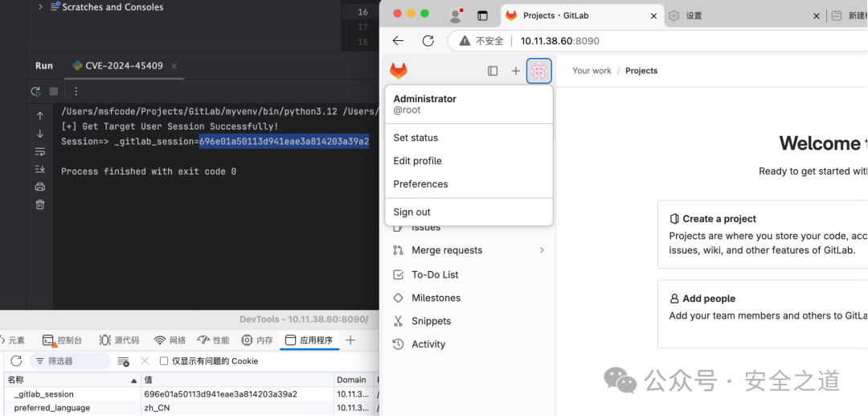Click the clear-all-cookies icon in DevTools
The height and width of the screenshot is (416, 868).
pos(123,361)
